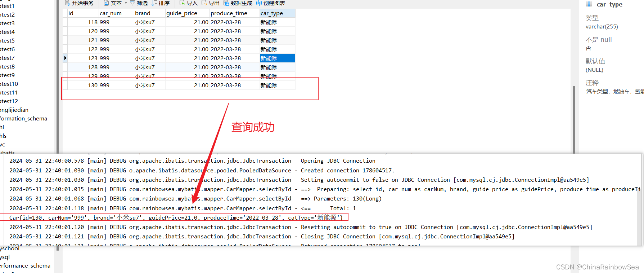Click the 导出 export toolbar button
The width and height of the screenshot is (644, 273).
pos(211,3)
